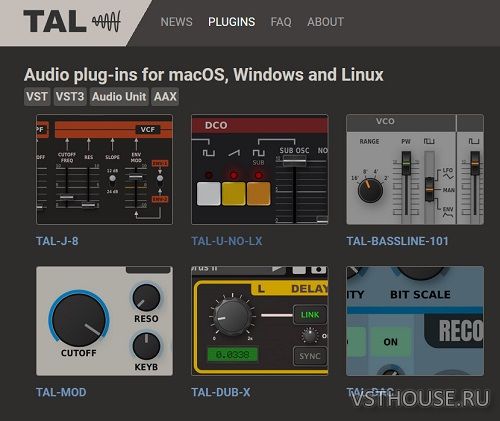Follow the TAL-J-8 link
Screen dimensions: 500x421
click(57, 241)
